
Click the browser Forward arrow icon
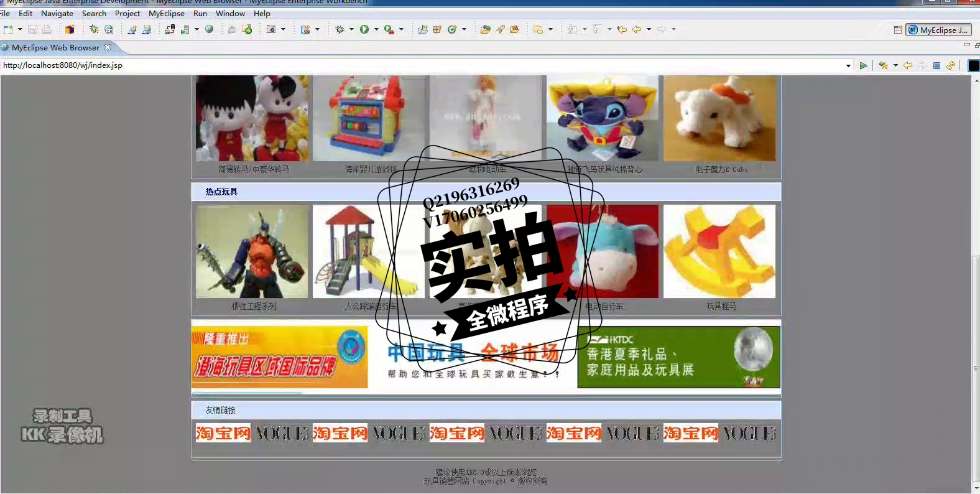pos(922,65)
